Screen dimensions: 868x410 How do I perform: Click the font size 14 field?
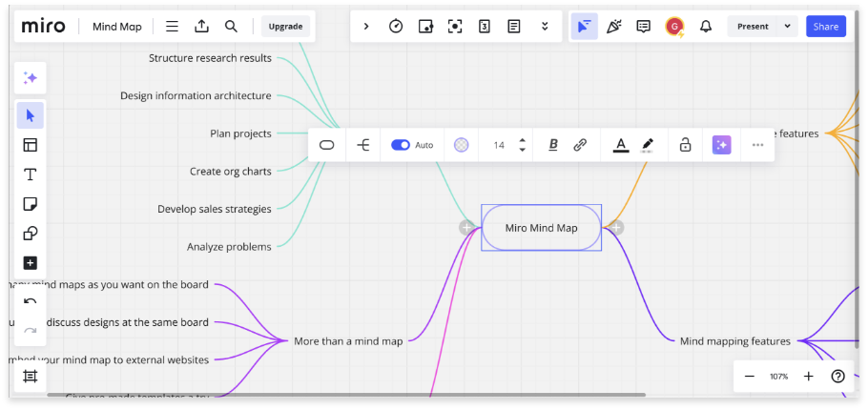(x=499, y=145)
